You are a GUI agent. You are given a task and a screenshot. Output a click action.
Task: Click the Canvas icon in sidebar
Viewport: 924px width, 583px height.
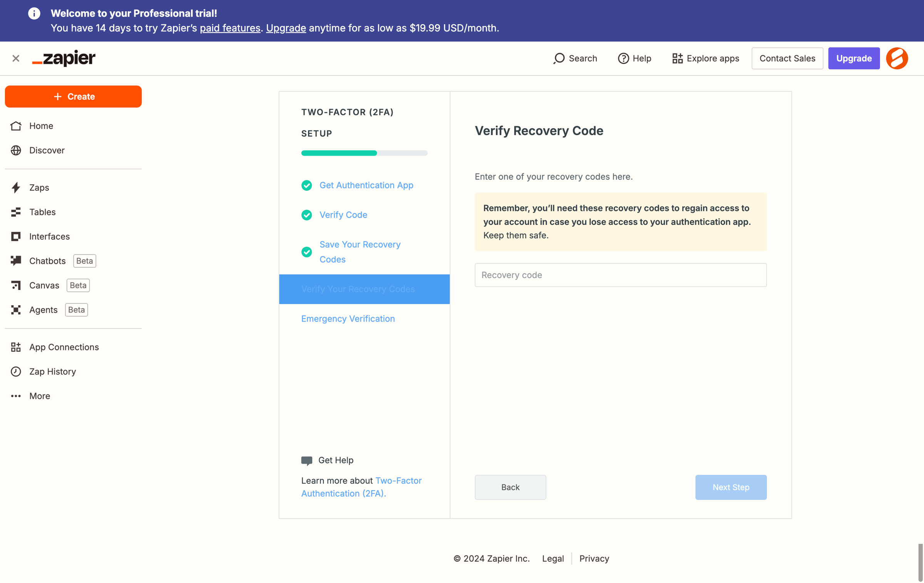pos(16,285)
